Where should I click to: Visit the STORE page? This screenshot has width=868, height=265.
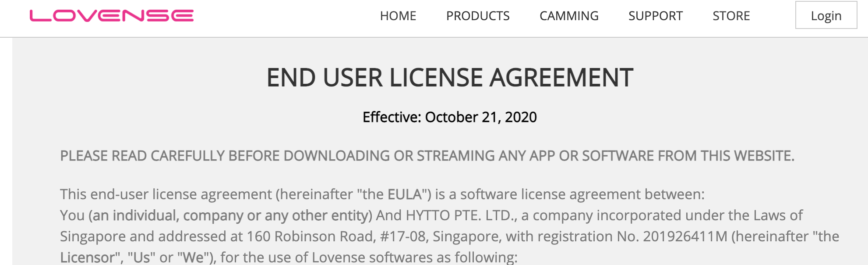tap(731, 16)
